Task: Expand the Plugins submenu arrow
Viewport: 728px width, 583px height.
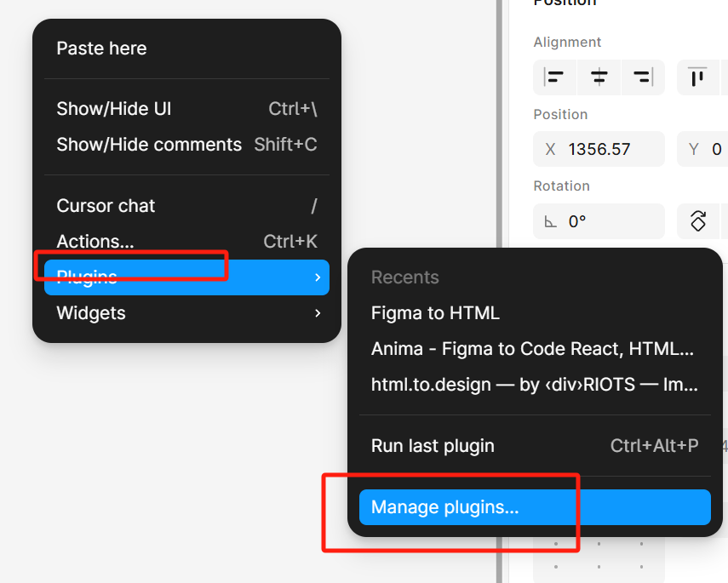Action: pyautogui.click(x=317, y=277)
